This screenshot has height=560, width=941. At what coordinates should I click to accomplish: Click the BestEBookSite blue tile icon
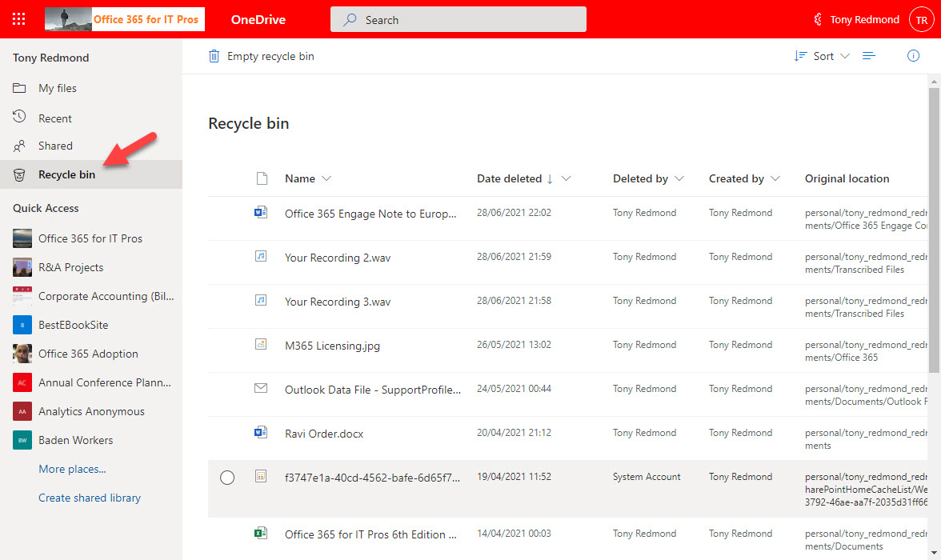pos(22,325)
